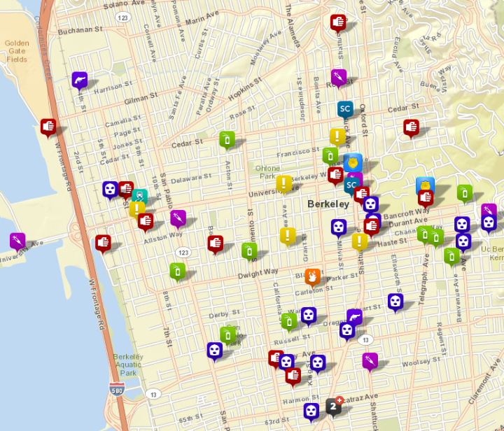Click the Telegraph Ave street label
This screenshot has height=431, width=504.
(424, 279)
